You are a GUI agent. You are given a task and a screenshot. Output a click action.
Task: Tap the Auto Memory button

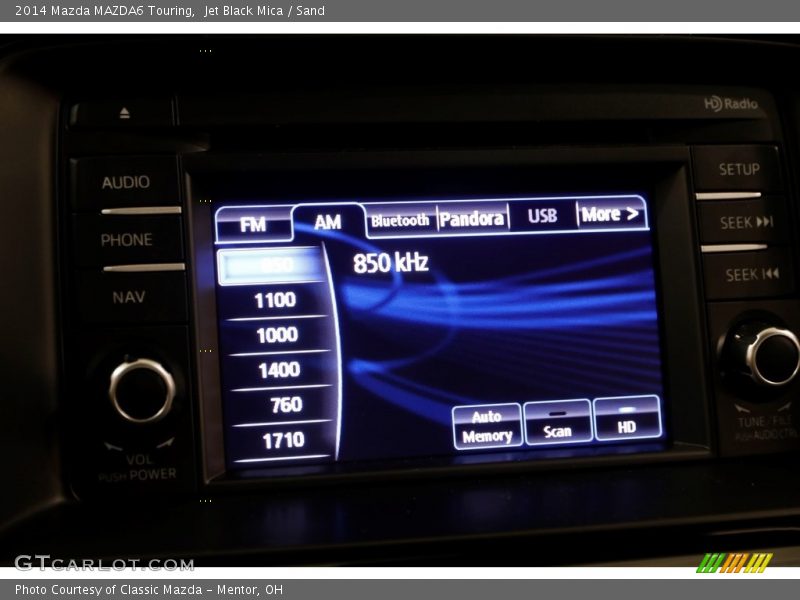(487, 427)
